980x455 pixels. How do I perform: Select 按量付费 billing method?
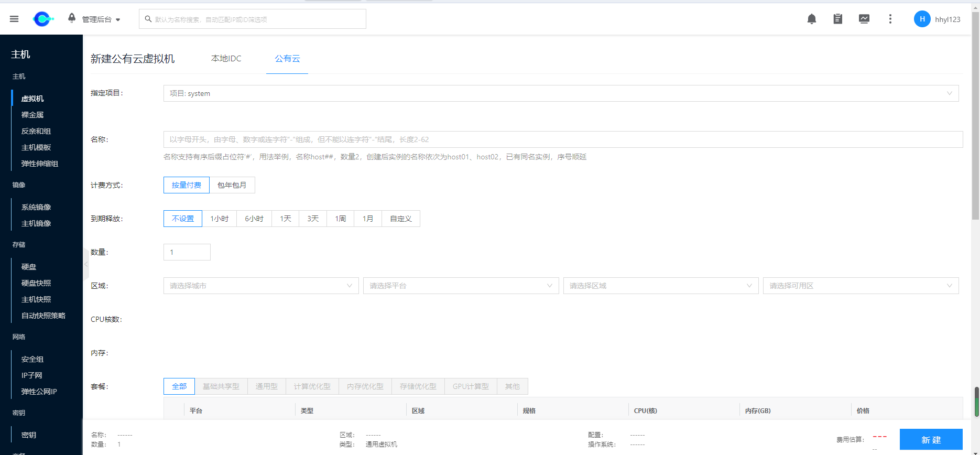[187, 185]
